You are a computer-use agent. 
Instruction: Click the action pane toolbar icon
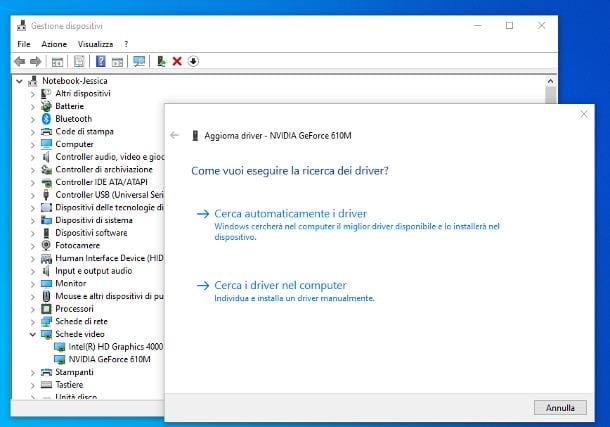pyautogui.click(x=117, y=61)
